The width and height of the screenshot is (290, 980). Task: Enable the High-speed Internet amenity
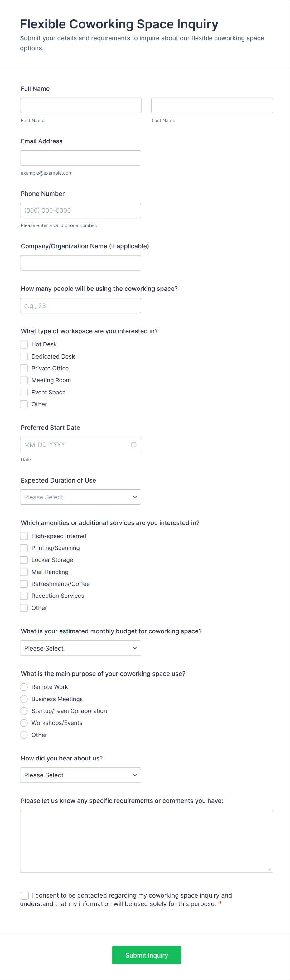pyautogui.click(x=24, y=536)
